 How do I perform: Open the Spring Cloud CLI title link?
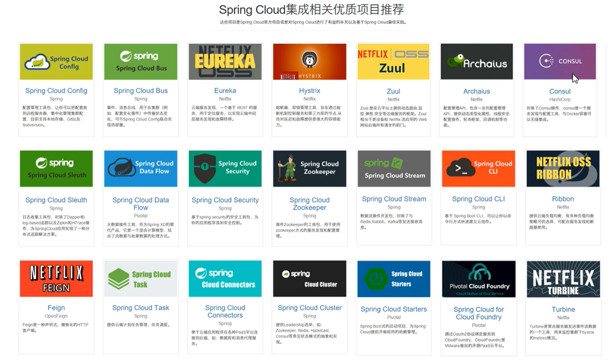click(478, 199)
